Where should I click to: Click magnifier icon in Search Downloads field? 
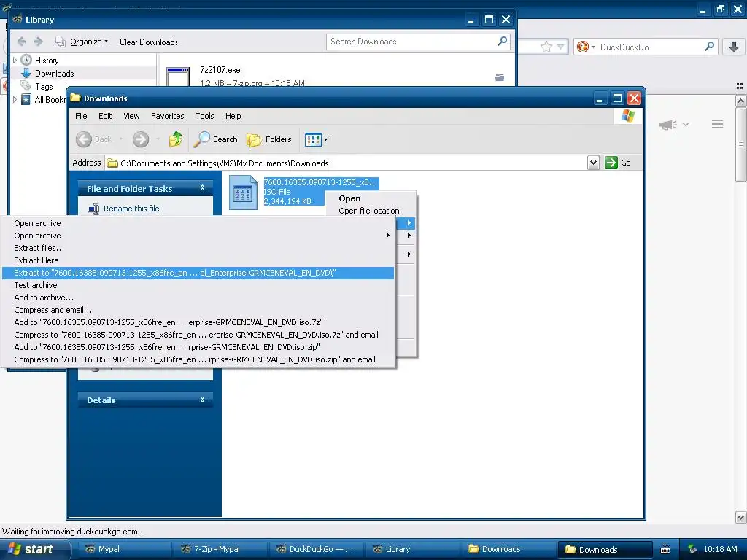pyautogui.click(x=502, y=42)
